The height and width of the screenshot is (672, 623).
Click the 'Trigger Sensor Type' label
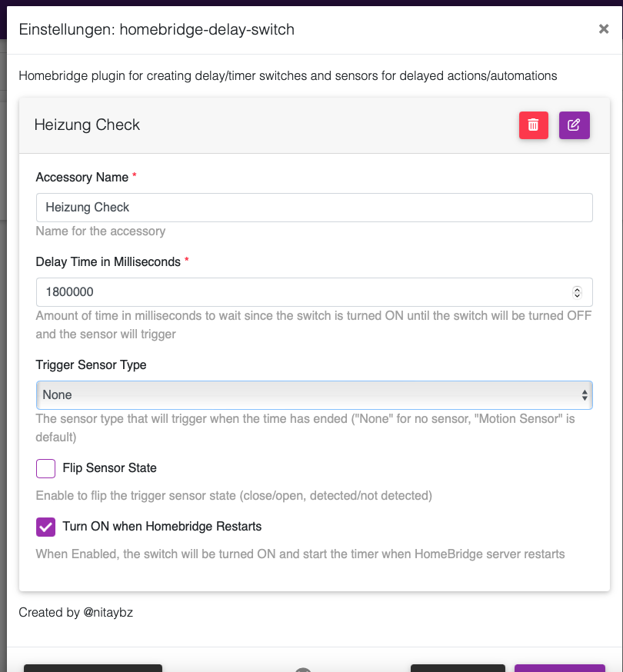(x=91, y=365)
